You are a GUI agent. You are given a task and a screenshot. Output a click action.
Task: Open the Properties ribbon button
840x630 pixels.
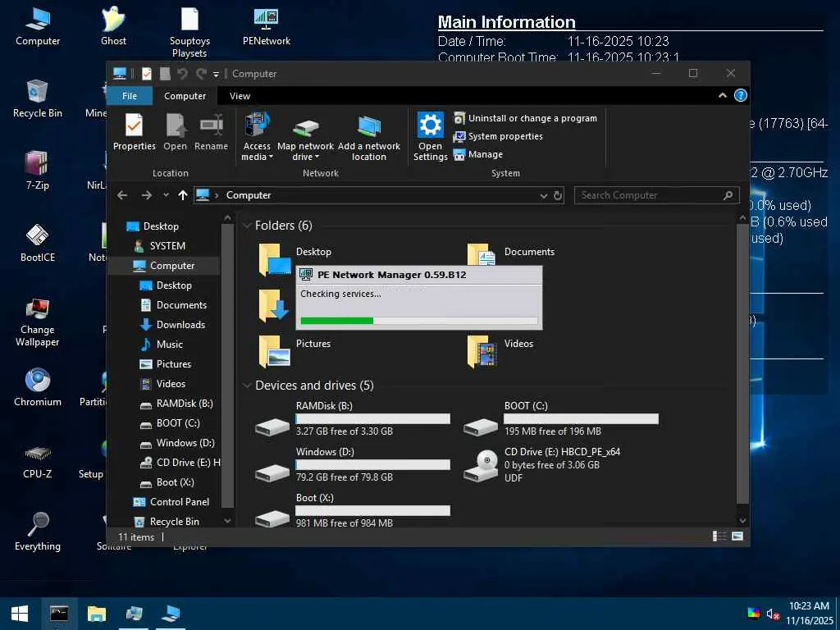[x=134, y=132]
